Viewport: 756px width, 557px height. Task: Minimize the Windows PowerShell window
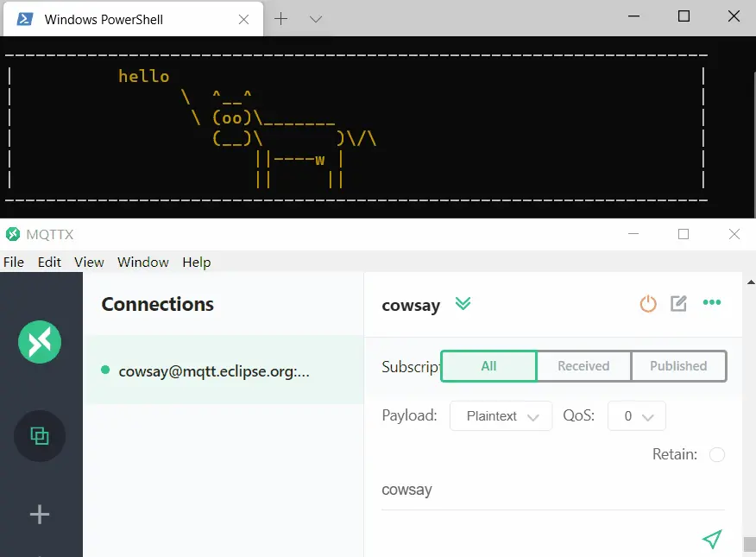click(633, 16)
